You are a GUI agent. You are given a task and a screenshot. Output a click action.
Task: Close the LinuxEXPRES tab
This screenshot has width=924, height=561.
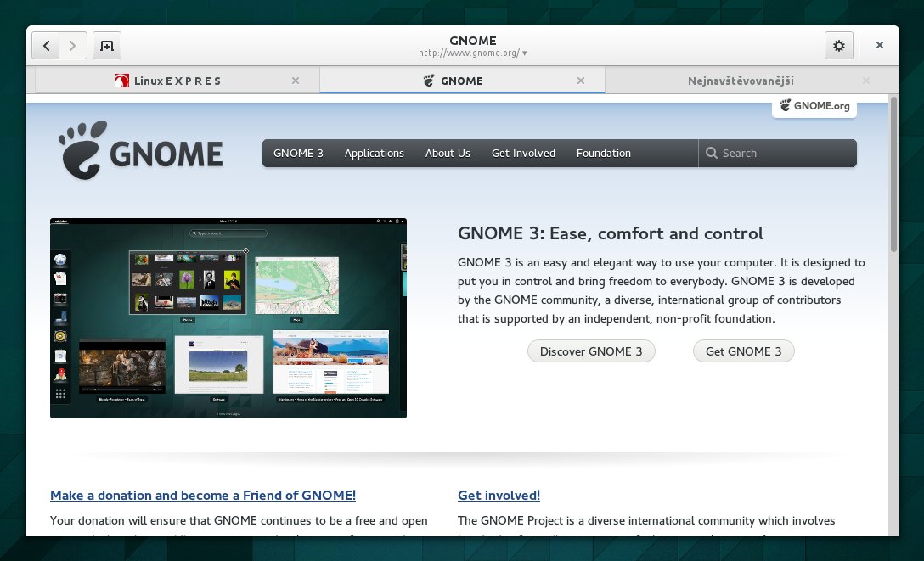coord(296,81)
